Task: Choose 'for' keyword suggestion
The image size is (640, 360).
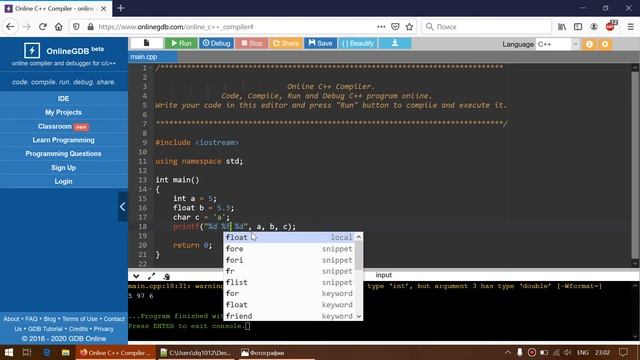Action: pos(289,293)
